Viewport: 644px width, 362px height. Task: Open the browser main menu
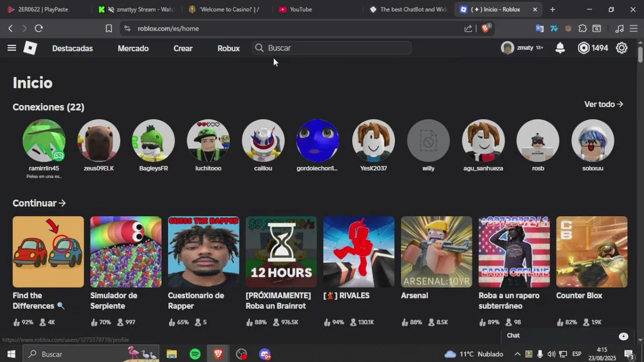[633, 29]
